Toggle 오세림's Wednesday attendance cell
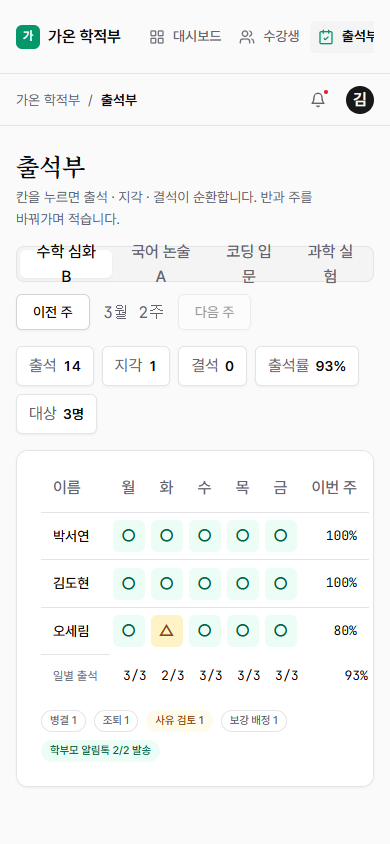This screenshot has width=390, height=844. [205, 631]
